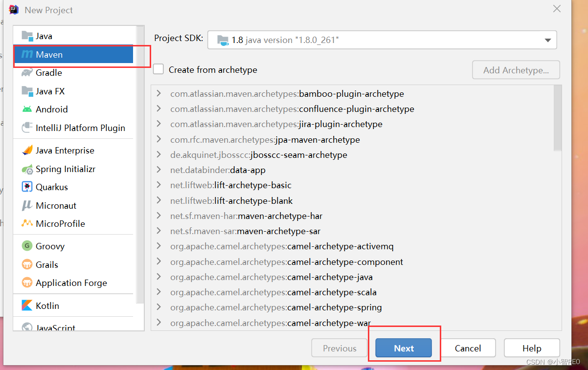Expand lift-archetype-basic entry
Screen dimensions: 588x370
(158, 185)
